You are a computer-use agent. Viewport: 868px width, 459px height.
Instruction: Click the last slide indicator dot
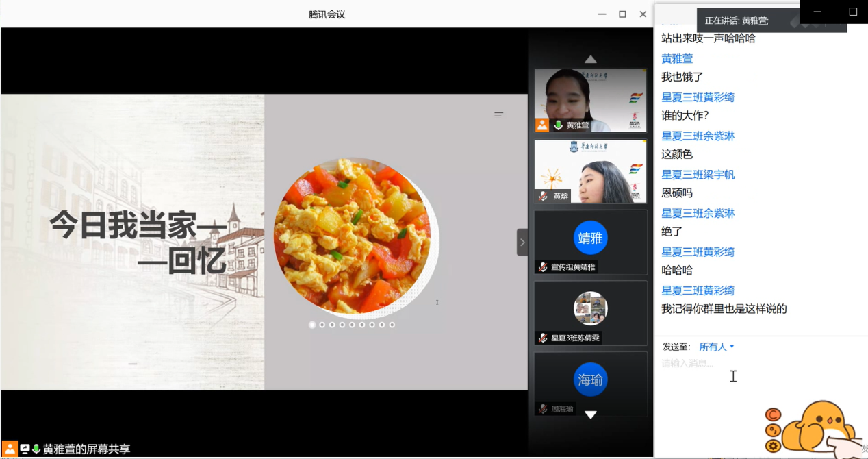[x=392, y=325]
